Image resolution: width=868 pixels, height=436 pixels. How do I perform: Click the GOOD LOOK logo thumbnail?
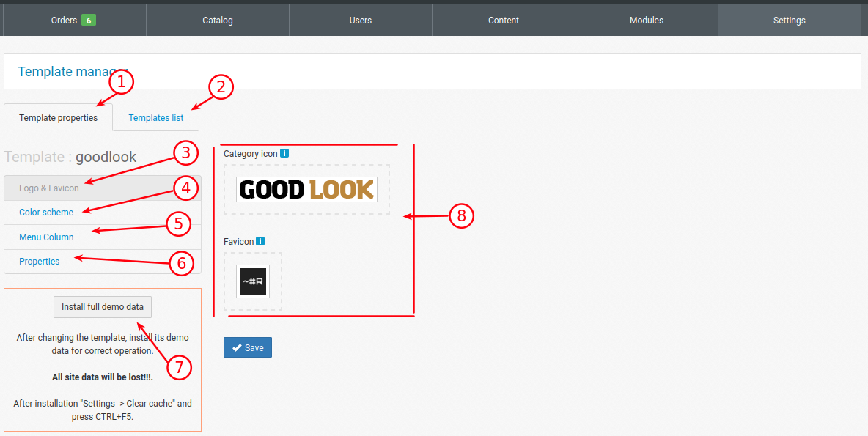tap(306, 189)
